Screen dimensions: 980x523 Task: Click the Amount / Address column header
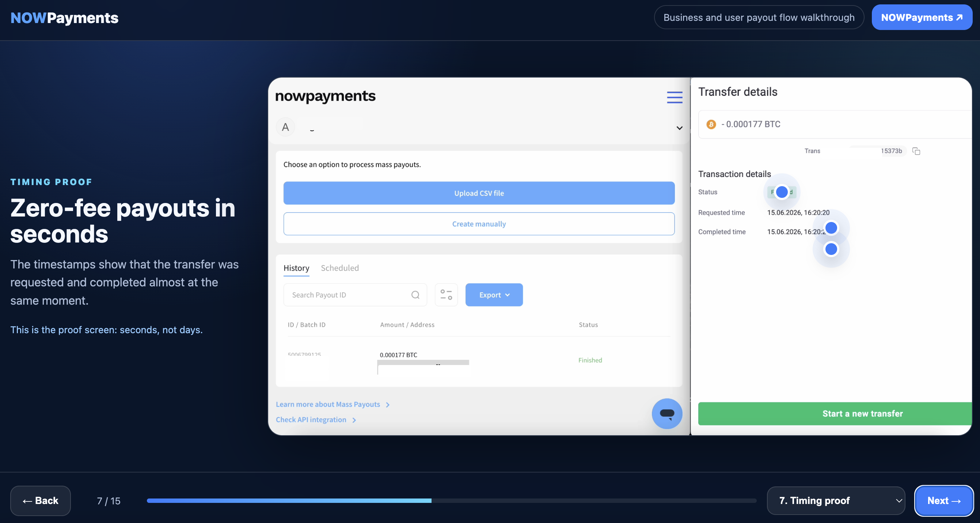click(407, 325)
